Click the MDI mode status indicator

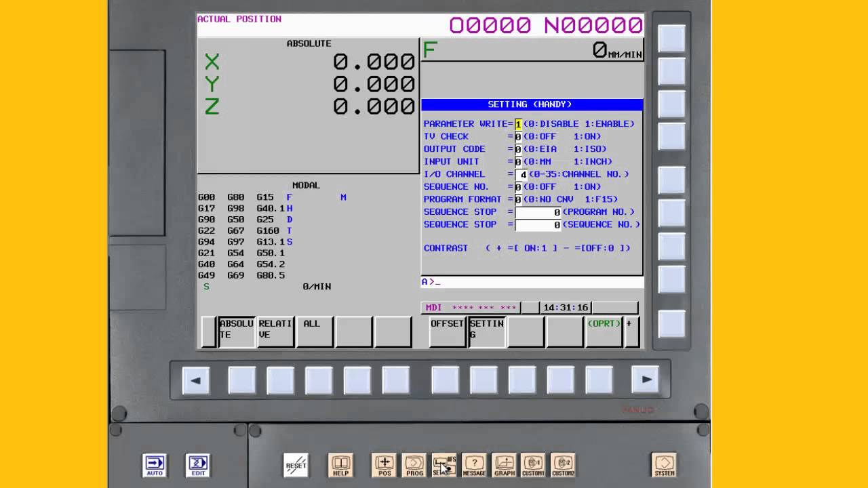433,308
